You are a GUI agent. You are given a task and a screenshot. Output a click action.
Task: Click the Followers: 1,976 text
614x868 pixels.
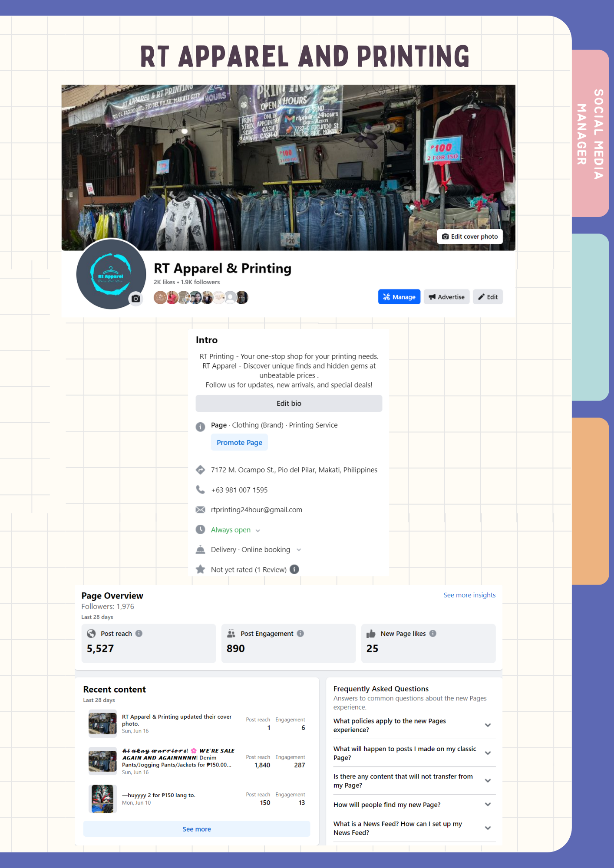pos(108,606)
